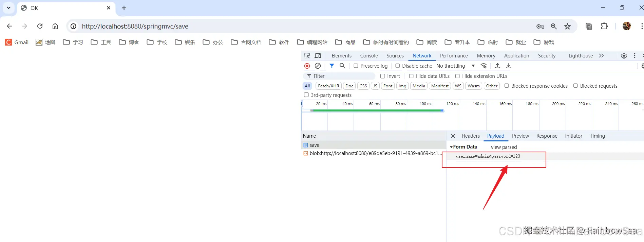Open the Timing tab of request
Viewport: 644px width, 242px height.
tap(597, 136)
